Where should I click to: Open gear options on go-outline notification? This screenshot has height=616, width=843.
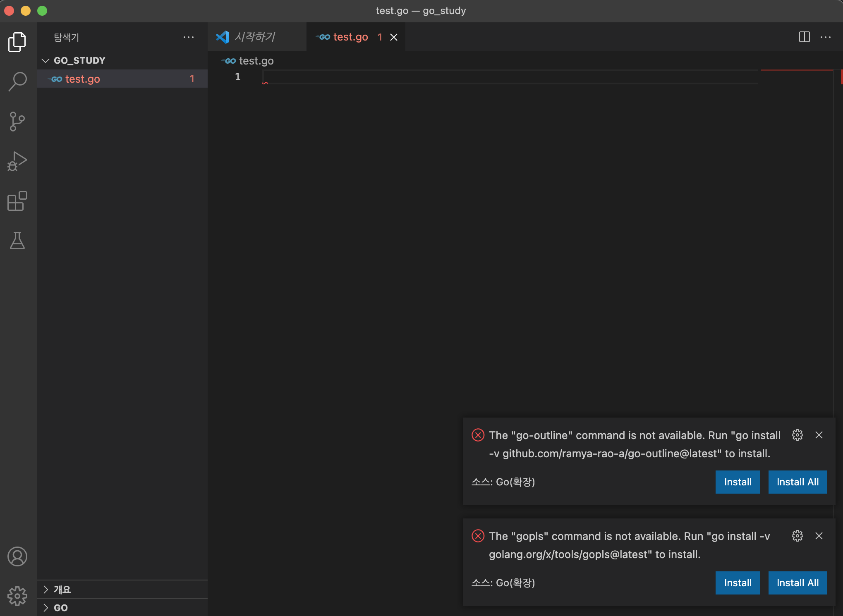pos(797,435)
